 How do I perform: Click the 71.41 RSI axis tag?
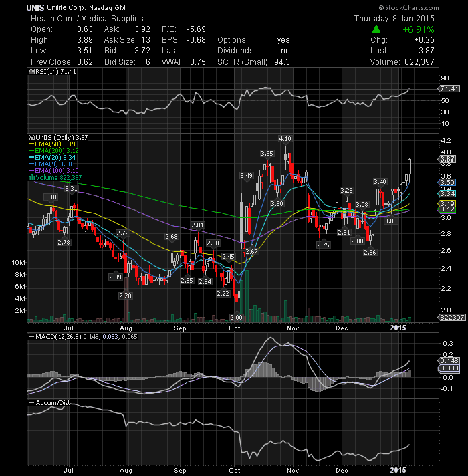click(449, 89)
